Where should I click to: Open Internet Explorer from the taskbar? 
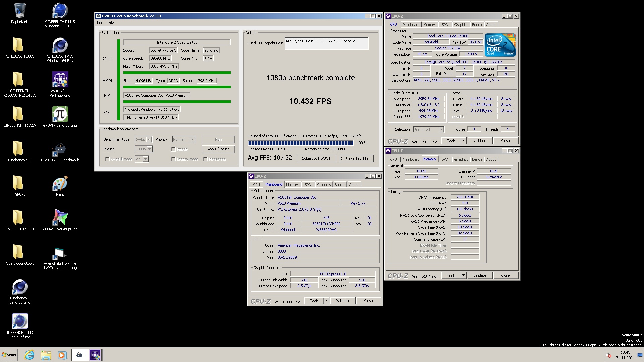point(30,355)
